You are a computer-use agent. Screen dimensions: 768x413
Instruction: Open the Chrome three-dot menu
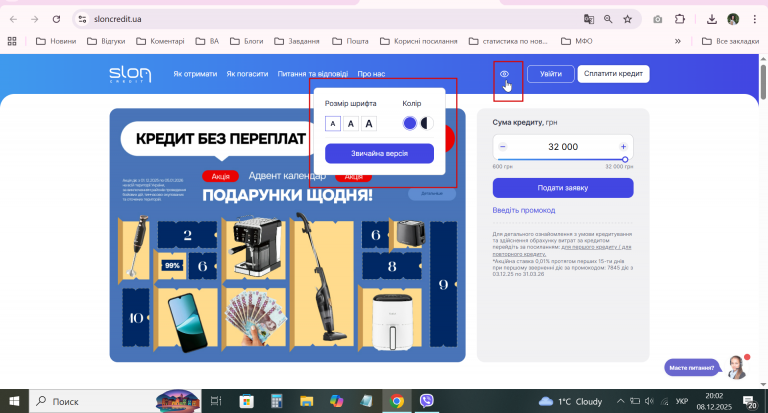755,19
